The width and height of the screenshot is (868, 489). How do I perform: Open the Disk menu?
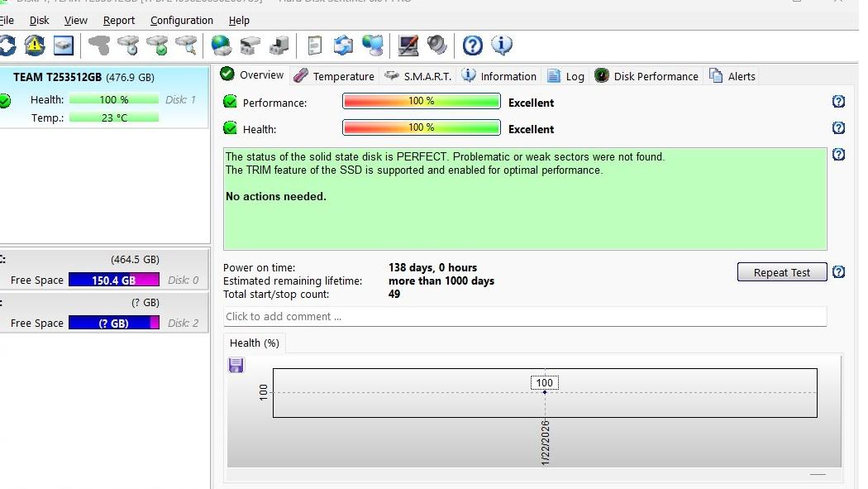coord(39,20)
